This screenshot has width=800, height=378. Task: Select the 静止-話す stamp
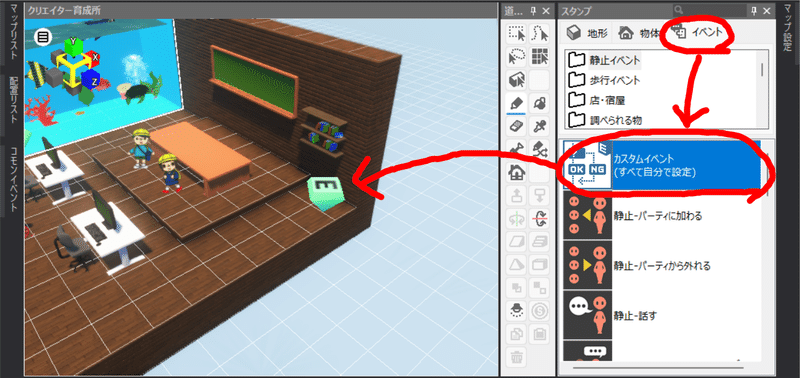click(662, 316)
